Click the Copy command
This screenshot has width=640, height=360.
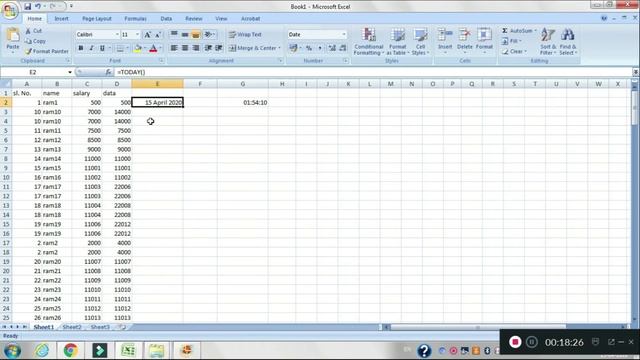(35, 41)
